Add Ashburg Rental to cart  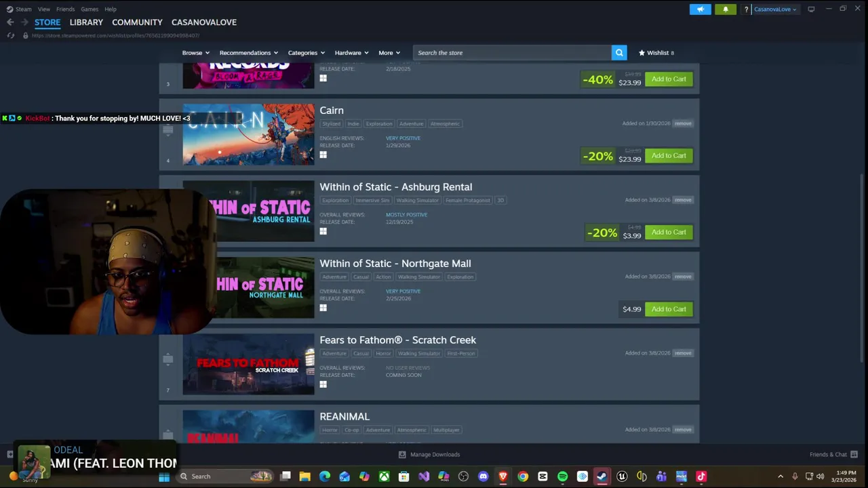[x=669, y=232]
